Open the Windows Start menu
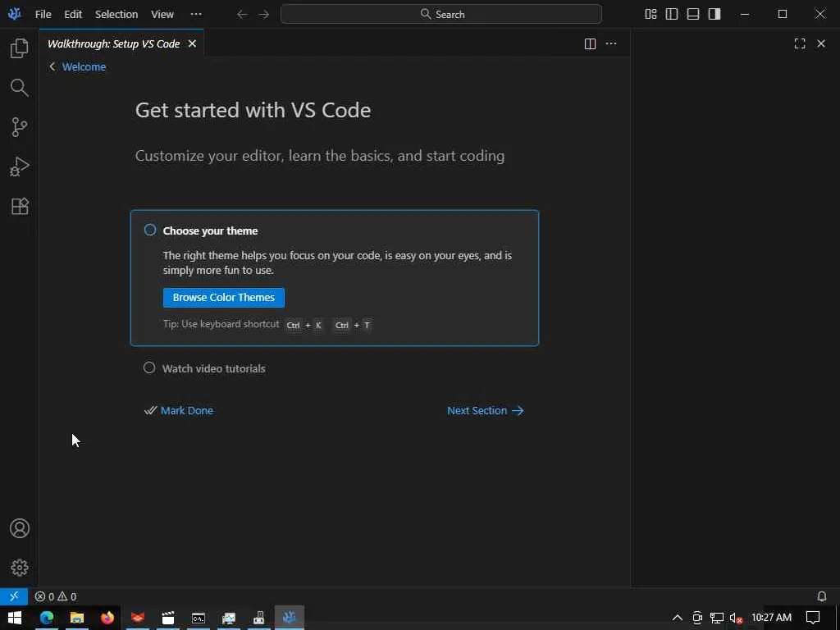The image size is (840, 630). (x=15, y=618)
